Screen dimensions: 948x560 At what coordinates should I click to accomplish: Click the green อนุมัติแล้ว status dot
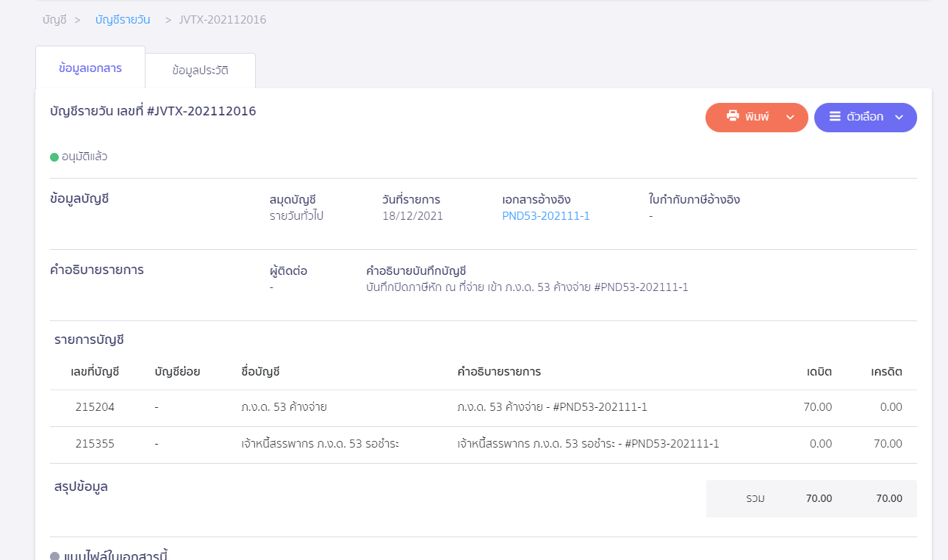[x=54, y=157]
